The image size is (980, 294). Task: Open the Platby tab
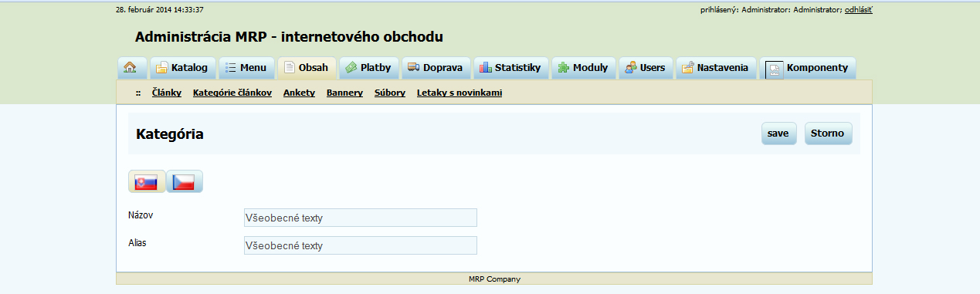tap(369, 68)
